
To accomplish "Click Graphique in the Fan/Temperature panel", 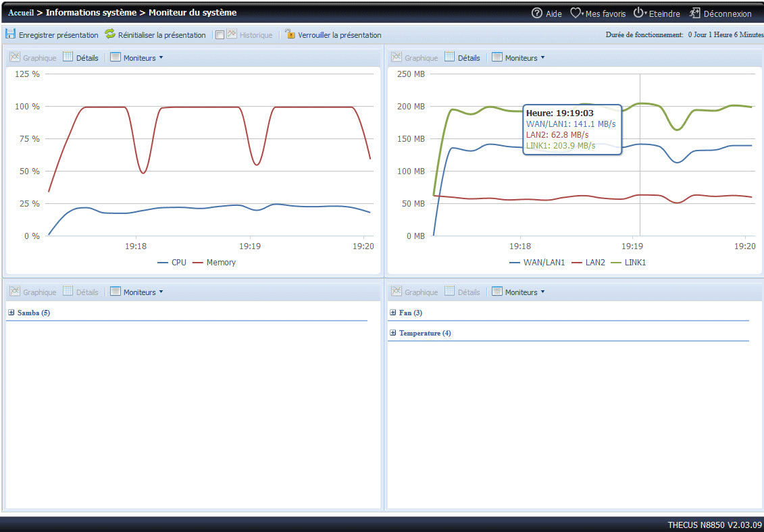I will pyautogui.click(x=415, y=292).
